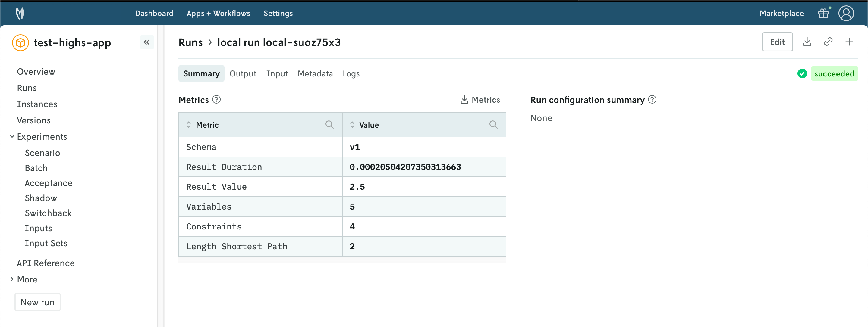Screen dimensions: 868x327
Task: Click the copy link icon
Action: click(828, 42)
